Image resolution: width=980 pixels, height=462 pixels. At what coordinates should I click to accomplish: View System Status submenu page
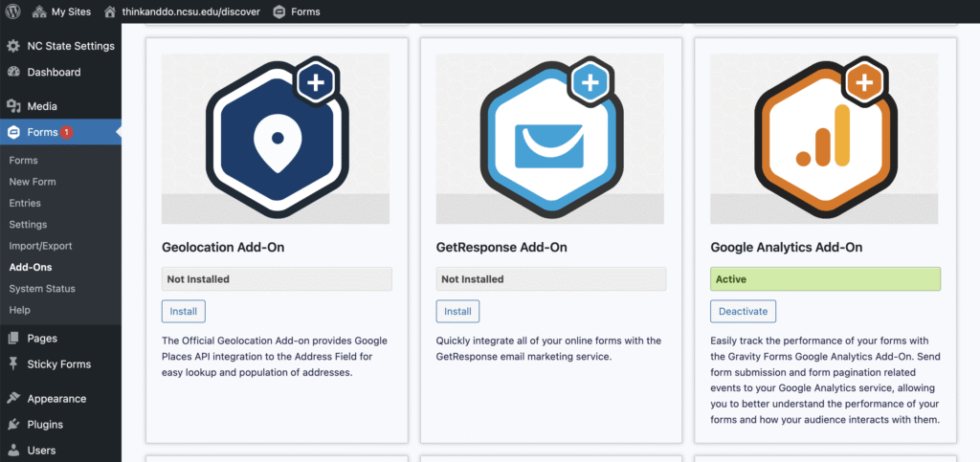pos(42,288)
